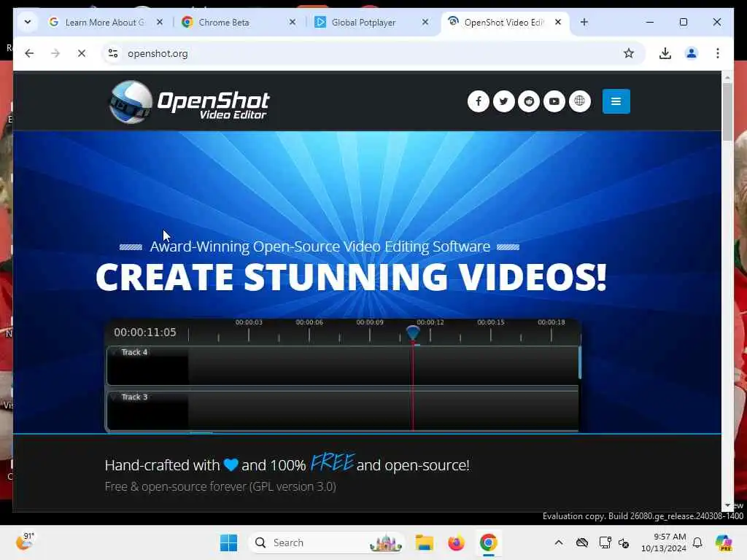Show hidden system tray icons

coord(559,542)
